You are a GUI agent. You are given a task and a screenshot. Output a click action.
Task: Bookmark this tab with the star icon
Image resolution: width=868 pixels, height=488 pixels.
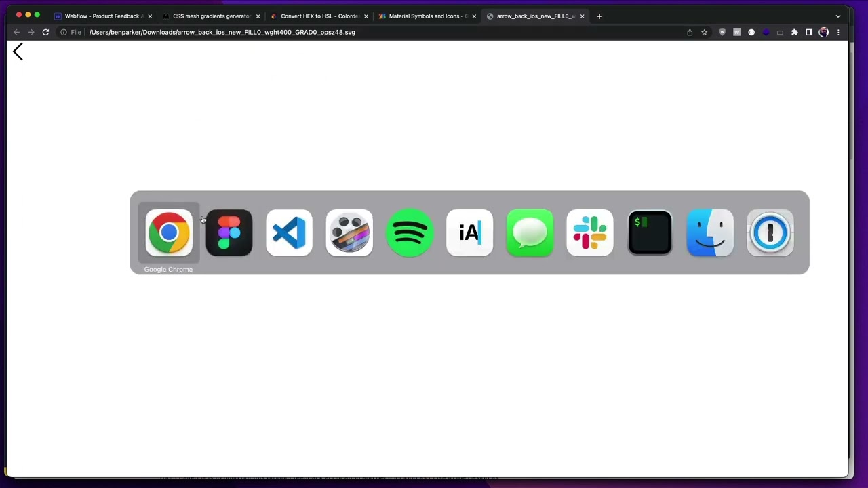[705, 32]
